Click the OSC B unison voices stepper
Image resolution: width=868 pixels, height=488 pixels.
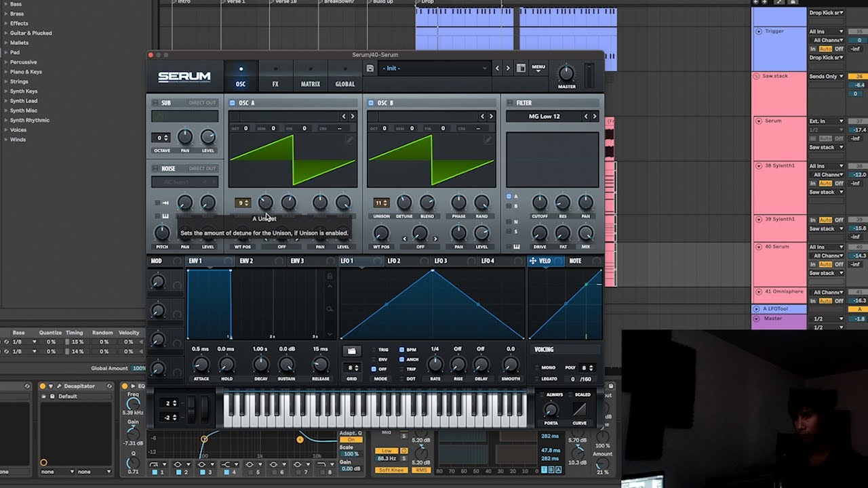pyautogui.click(x=381, y=203)
